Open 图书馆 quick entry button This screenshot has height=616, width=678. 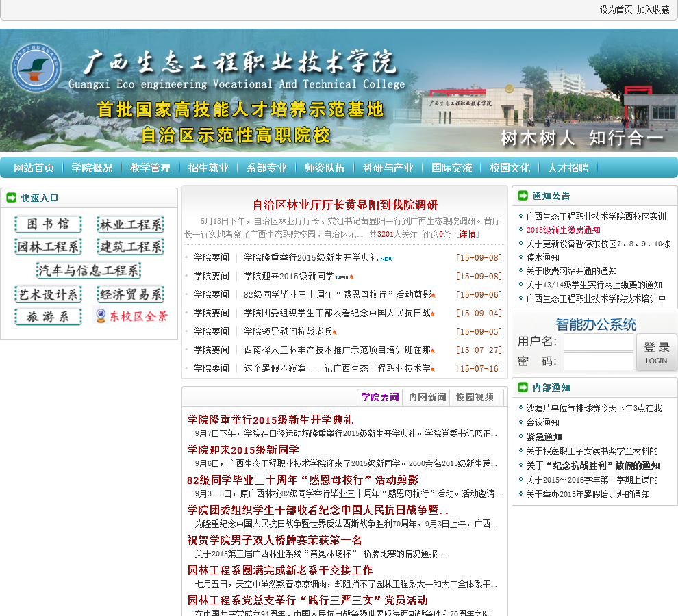pyautogui.click(x=48, y=224)
